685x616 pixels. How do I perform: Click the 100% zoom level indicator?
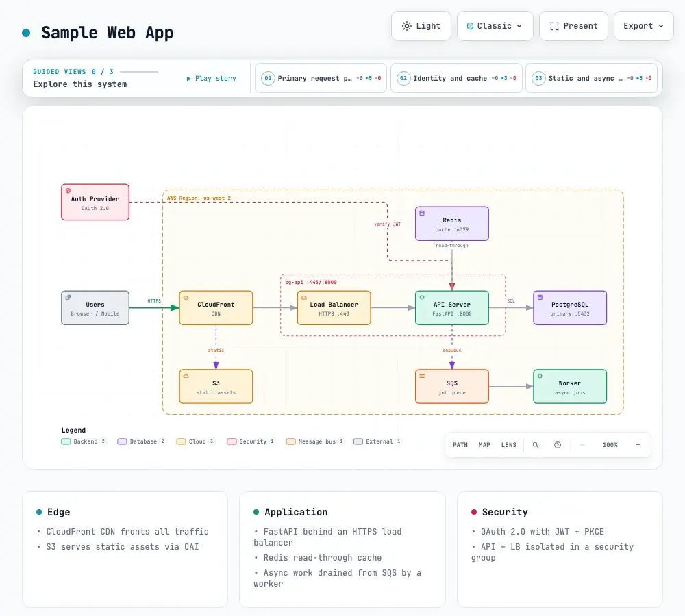tap(610, 445)
